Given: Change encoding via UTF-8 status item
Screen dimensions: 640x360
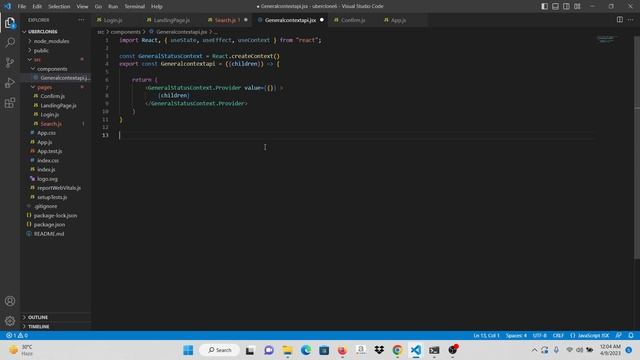Looking at the screenshot, I should [539, 336].
